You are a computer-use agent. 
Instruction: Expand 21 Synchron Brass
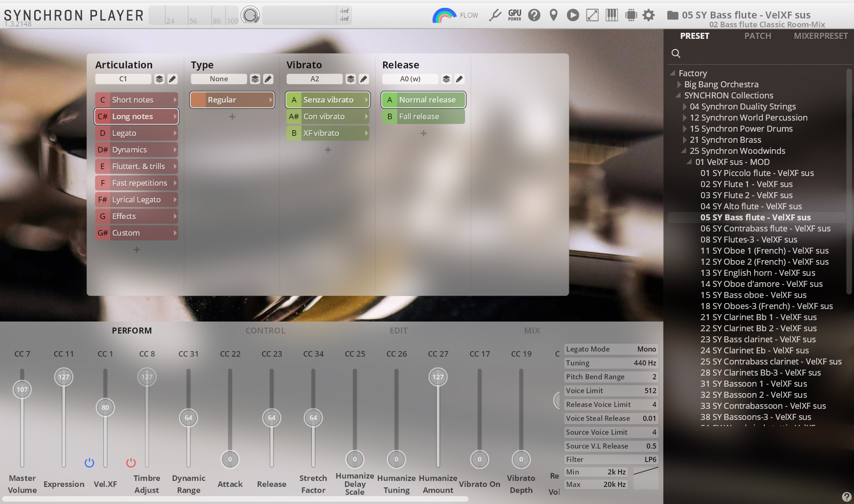(684, 140)
